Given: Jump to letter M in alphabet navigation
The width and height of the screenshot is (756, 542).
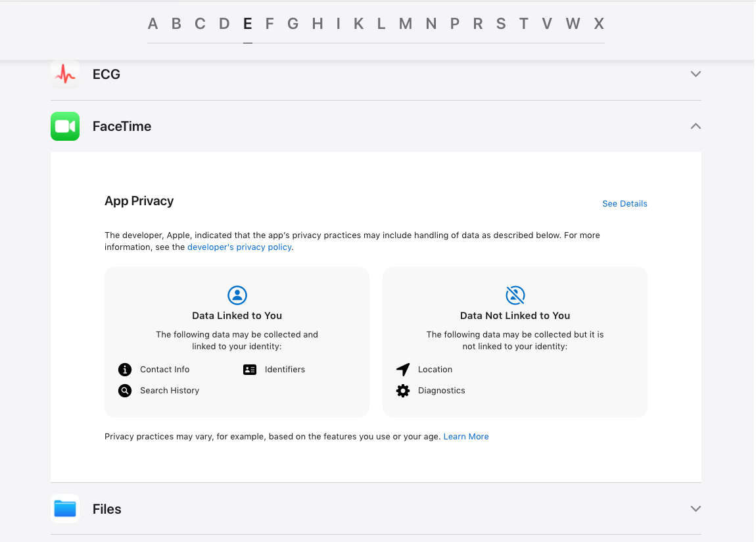Looking at the screenshot, I should pyautogui.click(x=406, y=24).
